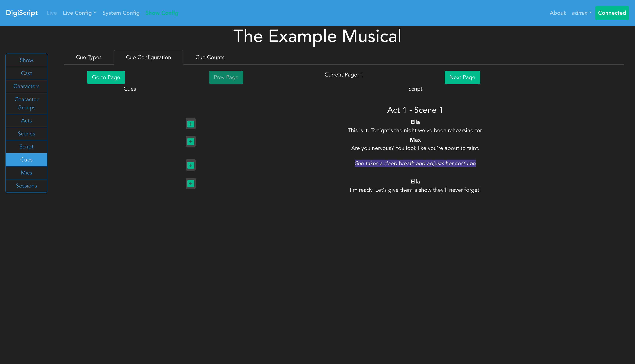
Task: Open the Mics sidebar section
Action: (26, 173)
